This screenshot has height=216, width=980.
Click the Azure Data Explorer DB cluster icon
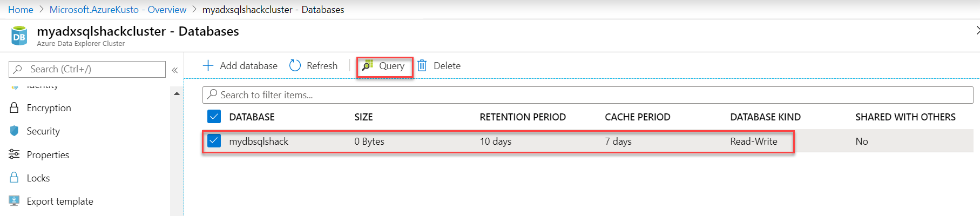19,36
